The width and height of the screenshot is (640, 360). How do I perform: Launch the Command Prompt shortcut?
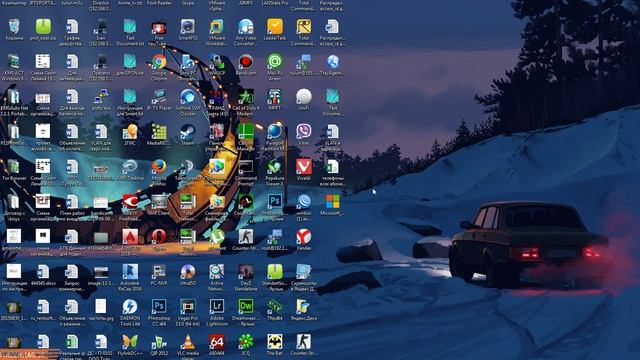coord(246,167)
